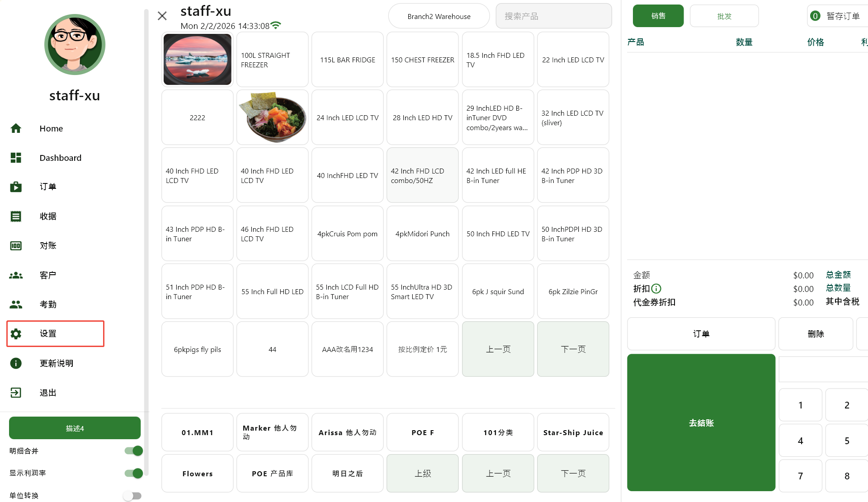Focus the 搜索产品 search field
The width and height of the screenshot is (868, 502).
coord(553,16)
